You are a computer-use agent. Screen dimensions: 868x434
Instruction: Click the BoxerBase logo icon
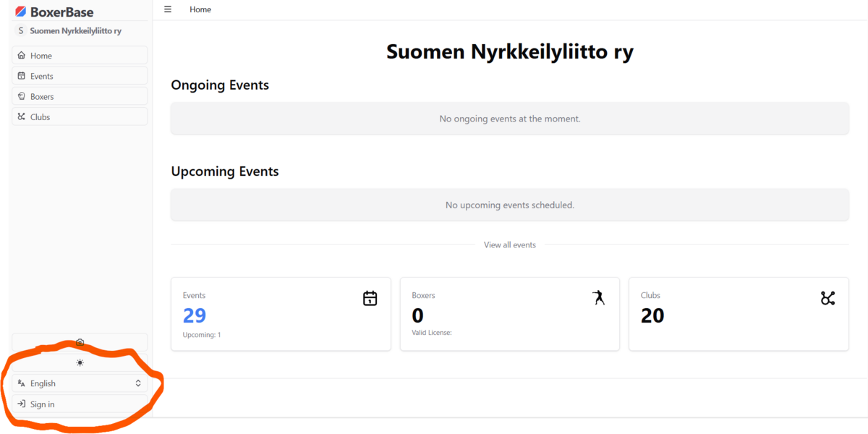pyautogui.click(x=21, y=12)
